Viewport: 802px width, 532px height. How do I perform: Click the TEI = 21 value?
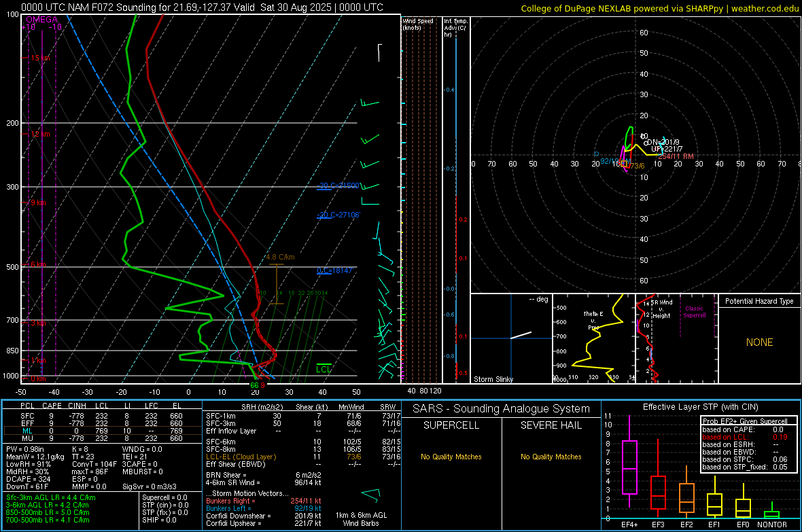(x=135, y=457)
